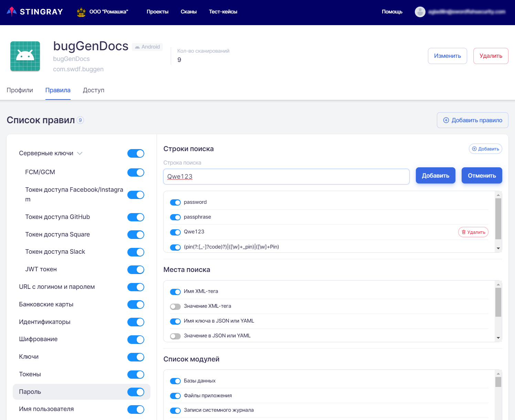The width and height of the screenshot is (515, 420).
Task: Open the Сканы menu item
Action: point(189,12)
